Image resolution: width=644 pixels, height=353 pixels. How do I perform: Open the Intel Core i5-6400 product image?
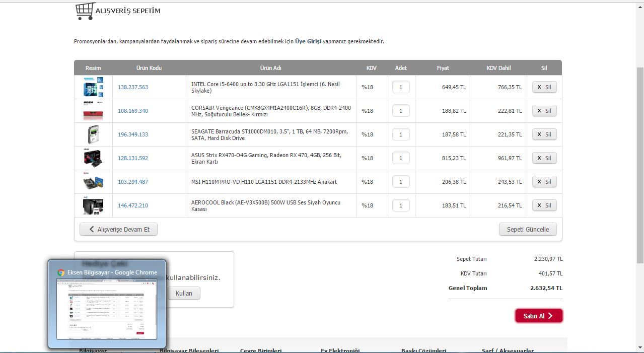click(93, 87)
